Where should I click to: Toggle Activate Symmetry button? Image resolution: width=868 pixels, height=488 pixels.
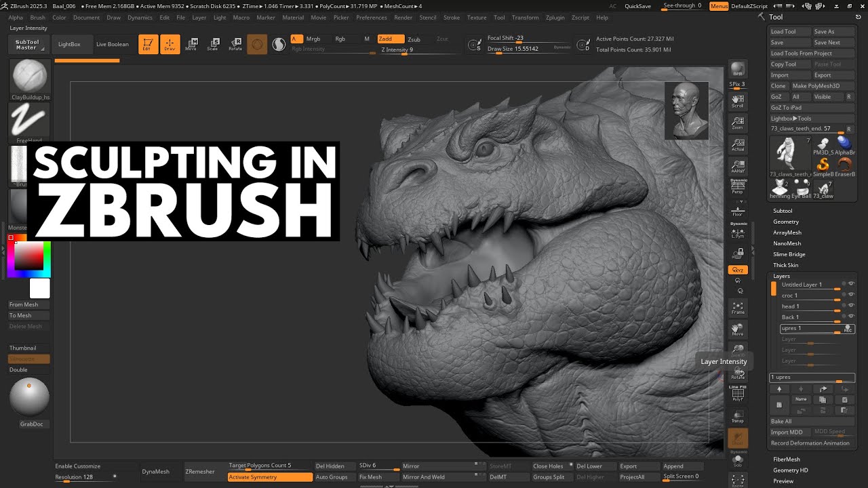[270, 477]
